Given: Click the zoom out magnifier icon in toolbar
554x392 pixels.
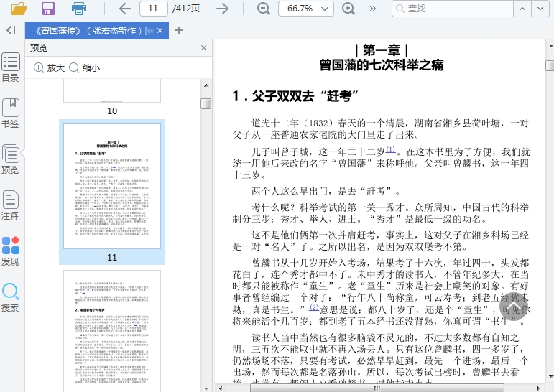Looking at the screenshot, I should (264, 9).
